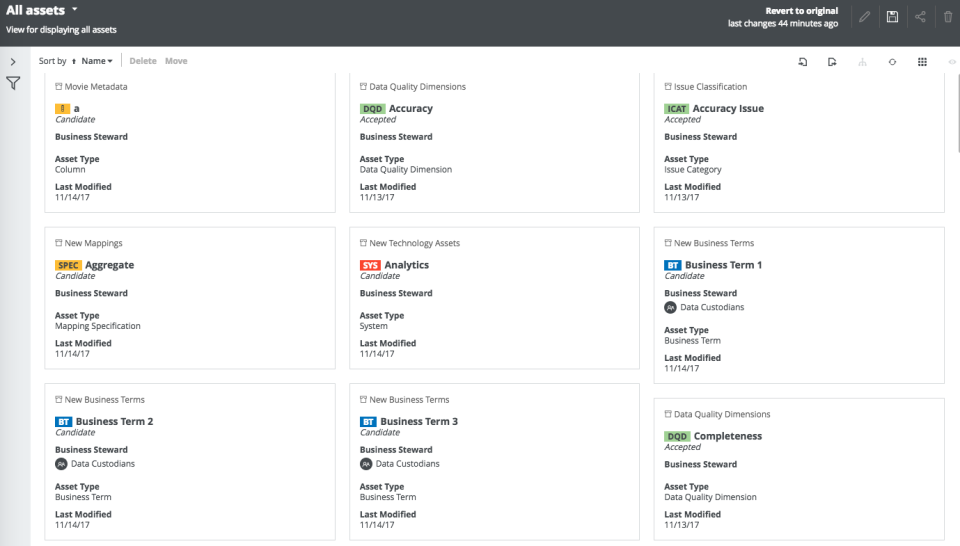Click the Movie Metadata domain link
This screenshot has height=546, width=960.
click(95, 87)
